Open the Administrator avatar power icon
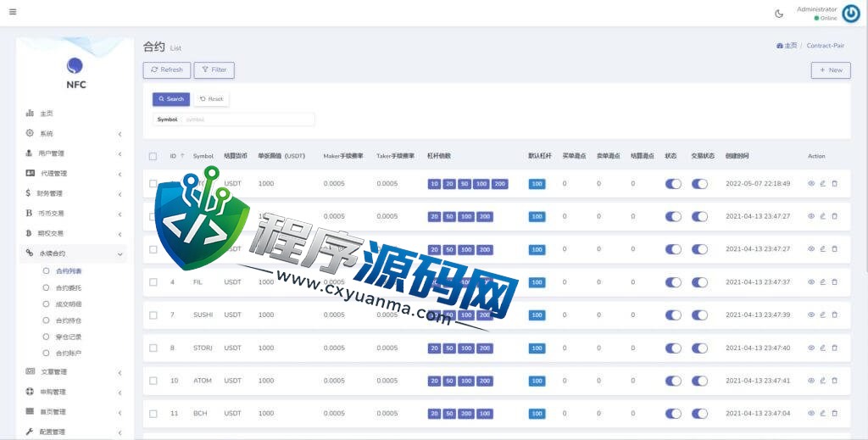 pyautogui.click(x=851, y=14)
